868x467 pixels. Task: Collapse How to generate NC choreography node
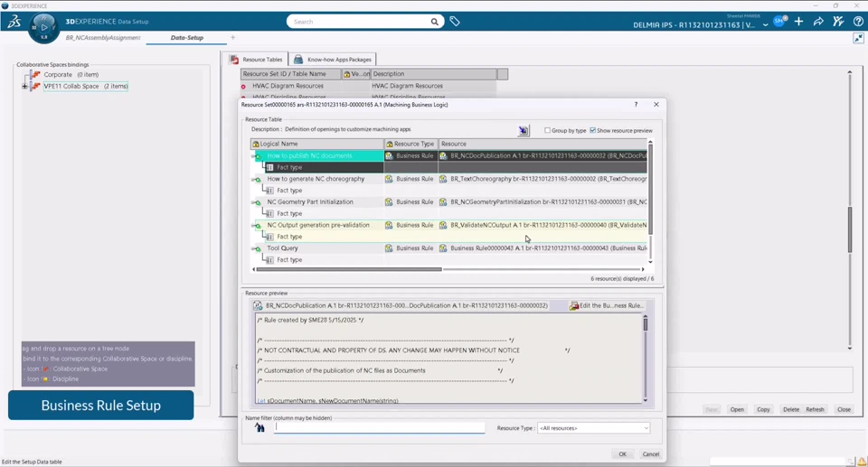pyautogui.click(x=257, y=179)
